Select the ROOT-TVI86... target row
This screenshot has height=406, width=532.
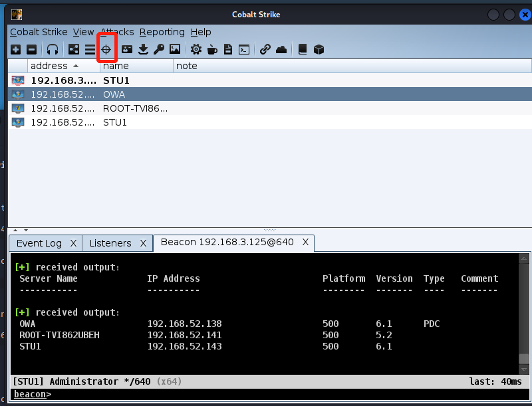point(270,108)
